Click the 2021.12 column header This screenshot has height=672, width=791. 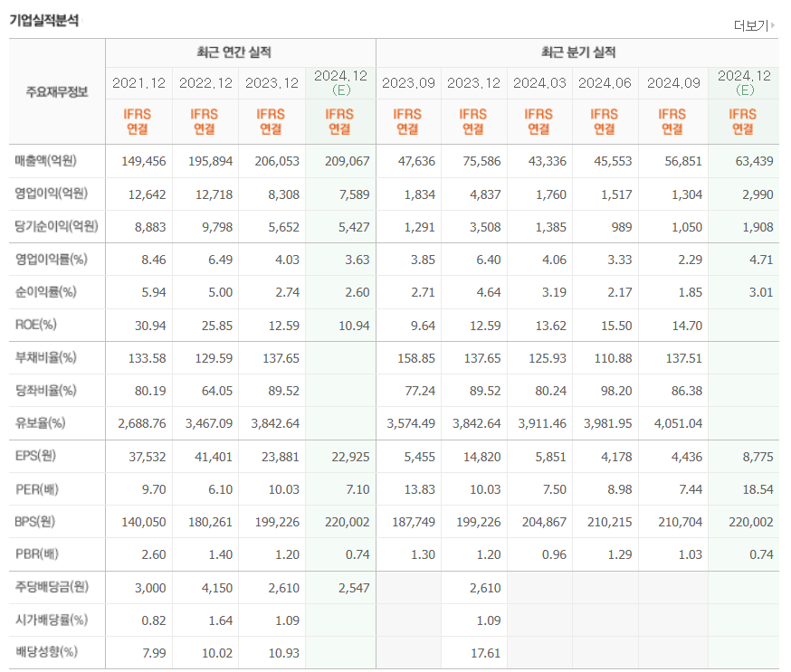click(138, 82)
